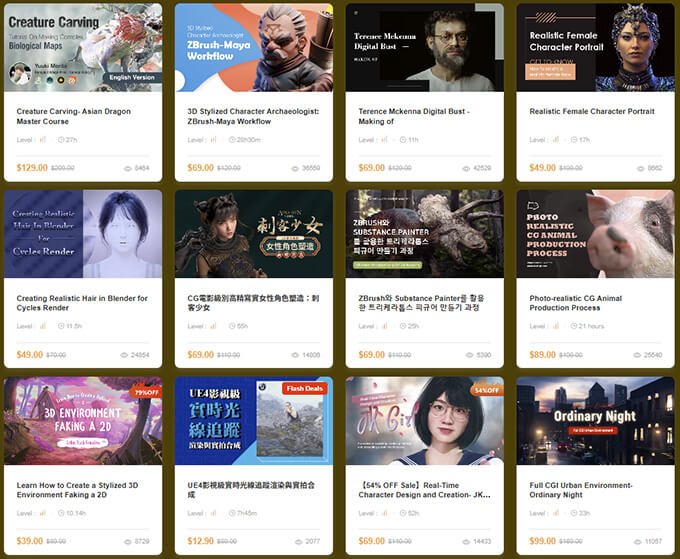Click clock duration icon on Terence Mckenna card
This screenshot has height=559, width=680.
pos(401,139)
